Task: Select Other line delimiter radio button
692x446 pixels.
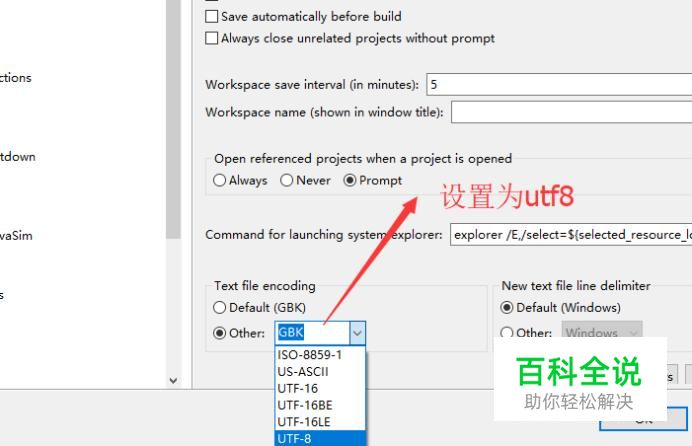Action: [507, 333]
